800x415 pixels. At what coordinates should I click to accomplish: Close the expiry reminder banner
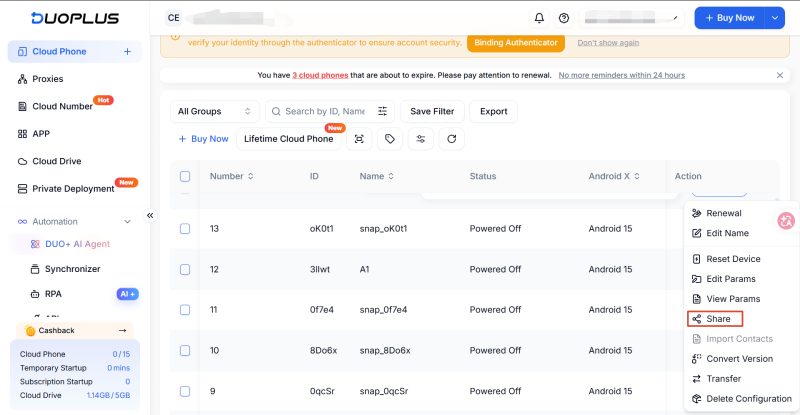pyautogui.click(x=780, y=75)
